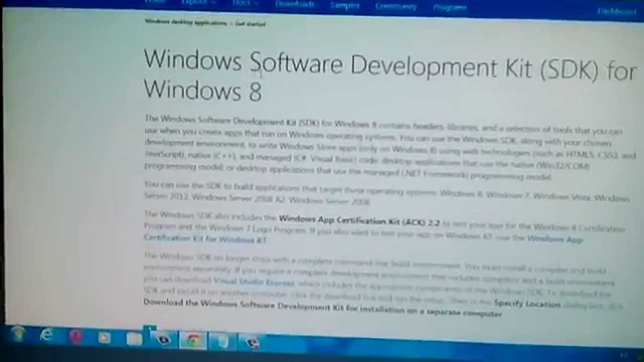Go to Dashboard in the top bar

tap(616, 12)
